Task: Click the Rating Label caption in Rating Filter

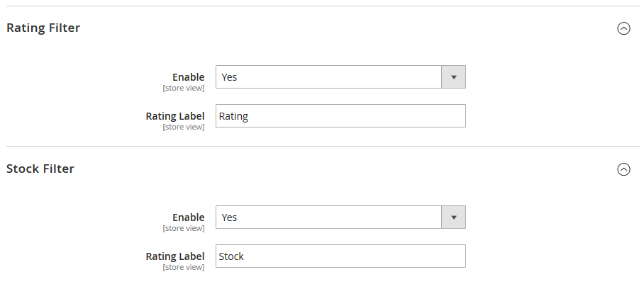Action: point(175,115)
